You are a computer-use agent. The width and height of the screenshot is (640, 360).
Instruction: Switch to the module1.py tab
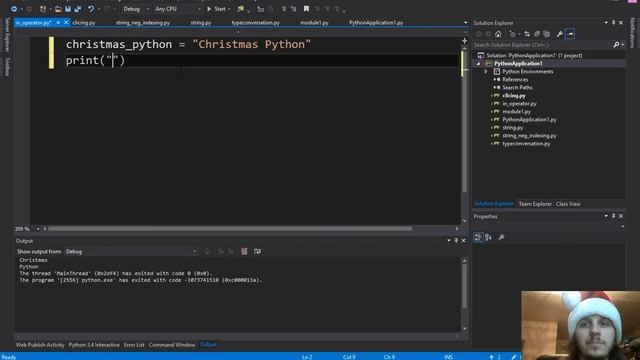coord(314,23)
